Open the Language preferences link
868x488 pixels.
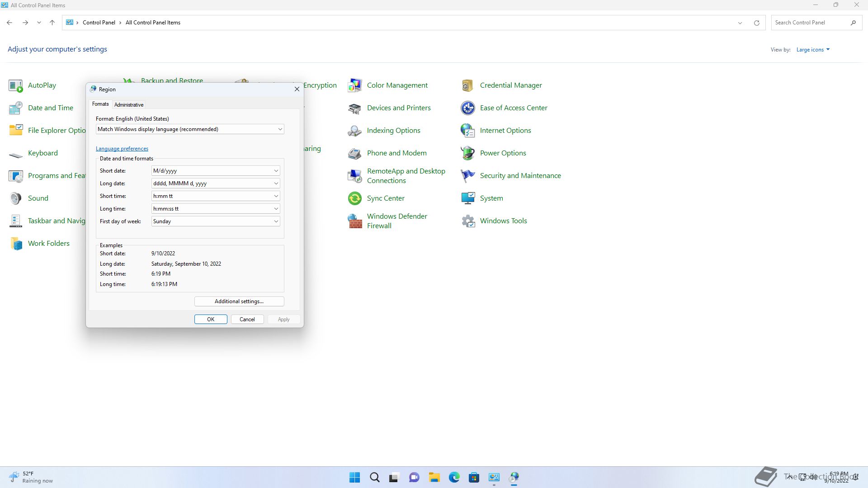pos(122,149)
